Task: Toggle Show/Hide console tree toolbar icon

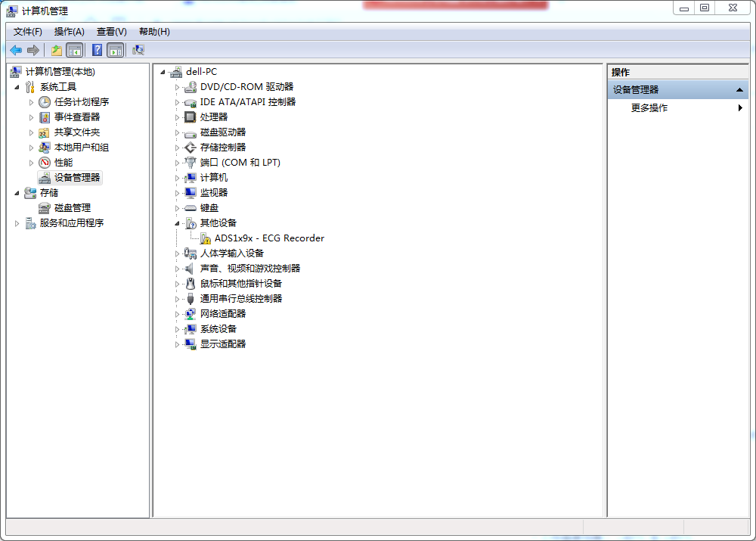Action: (x=75, y=50)
